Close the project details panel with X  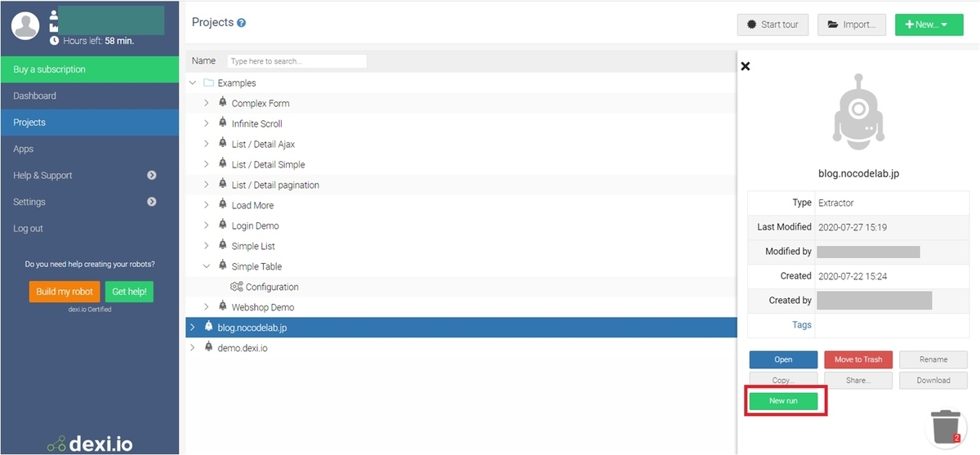(x=745, y=66)
